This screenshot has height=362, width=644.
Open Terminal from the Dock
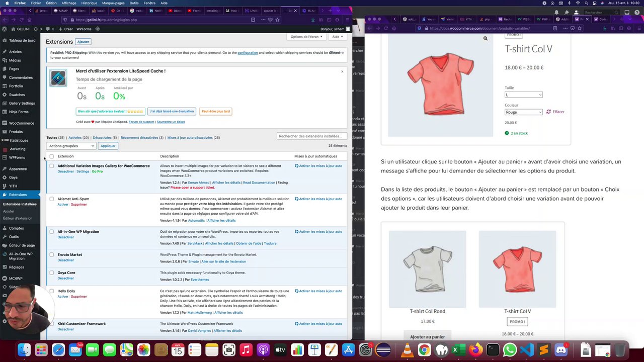pyautogui.click(x=493, y=350)
